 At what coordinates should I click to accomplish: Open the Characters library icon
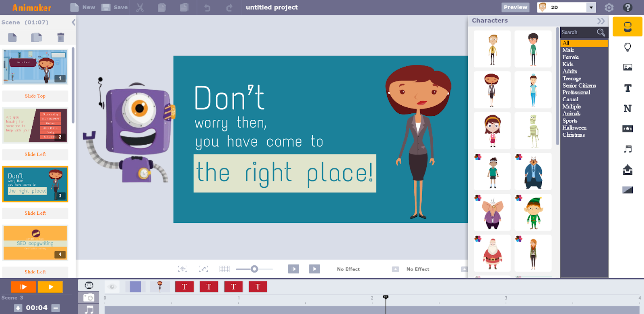tap(627, 27)
